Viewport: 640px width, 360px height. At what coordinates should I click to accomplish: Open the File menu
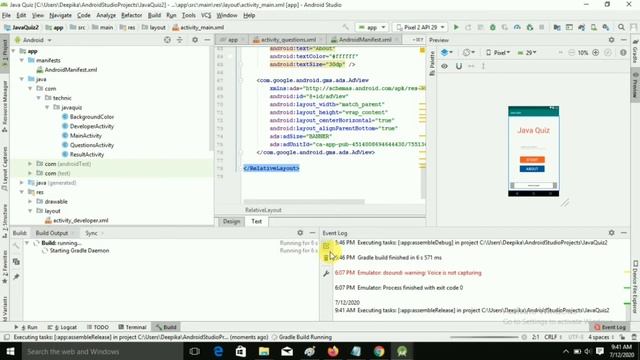[6, 15]
